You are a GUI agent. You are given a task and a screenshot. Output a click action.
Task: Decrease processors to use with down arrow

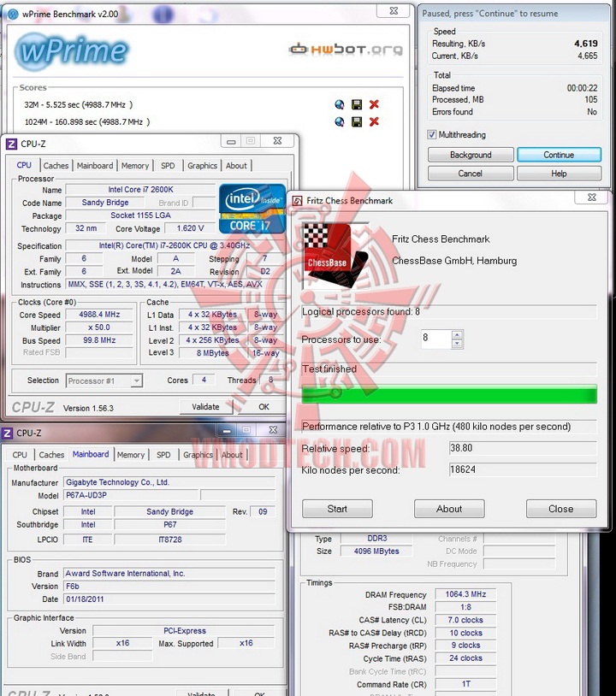[x=457, y=343]
